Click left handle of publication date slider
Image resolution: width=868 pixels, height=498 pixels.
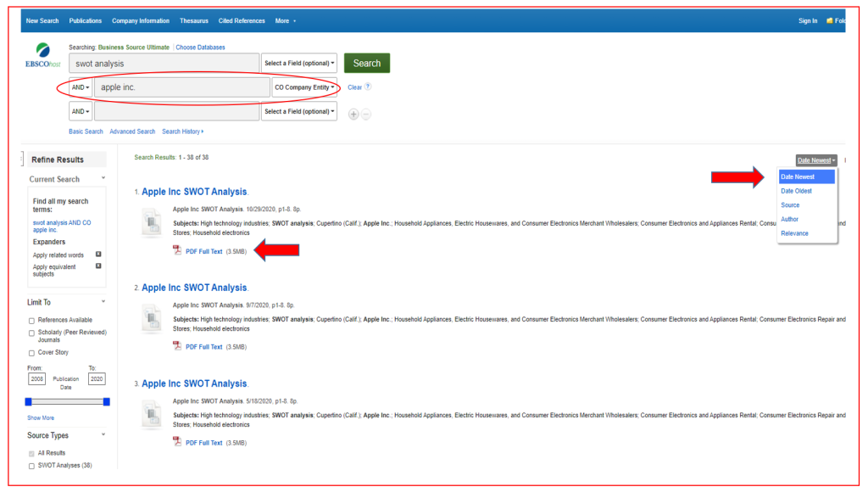(x=28, y=401)
